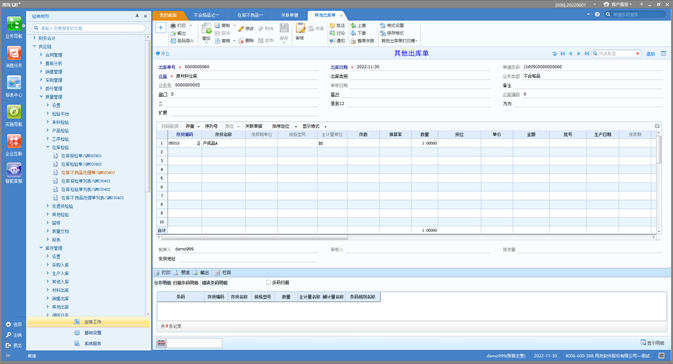Pin the navigation panel with the pushpin icon
The width and height of the screenshot is (673, 364).
pos(137,16)
